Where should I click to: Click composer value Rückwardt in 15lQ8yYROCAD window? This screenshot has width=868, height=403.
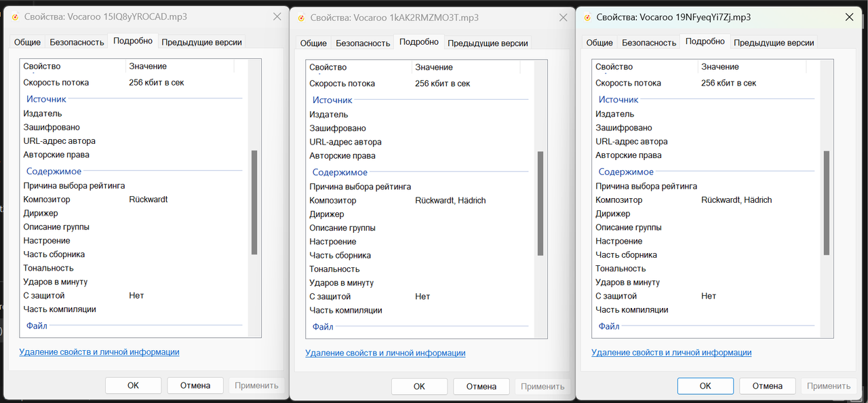coord(149,199)
